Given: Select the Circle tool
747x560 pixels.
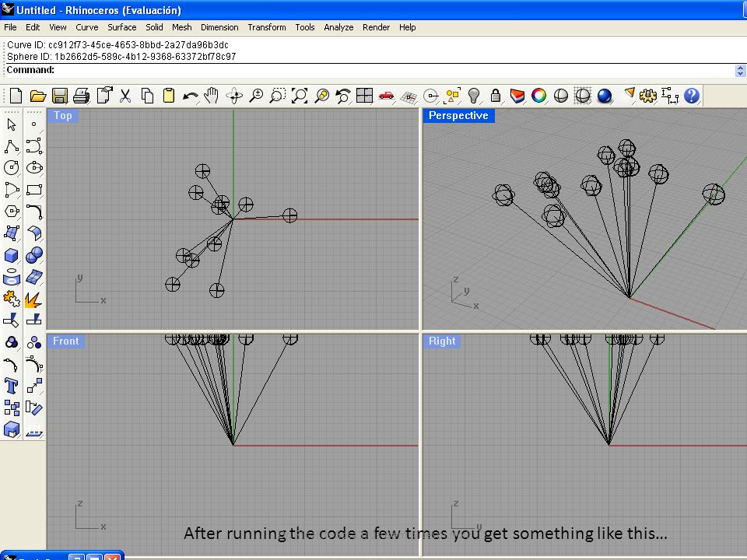Looking at the screenshot, I should coord(12,168).
